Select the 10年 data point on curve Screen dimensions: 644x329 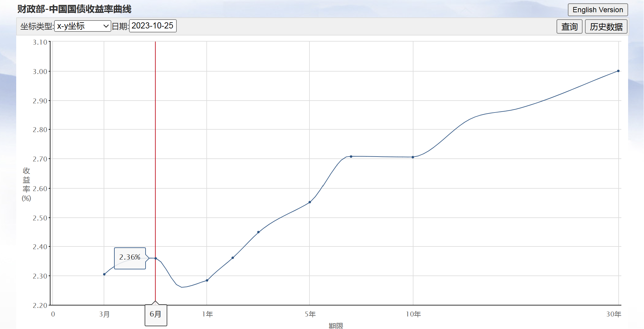pyautogui.click(x=413, y=157)
